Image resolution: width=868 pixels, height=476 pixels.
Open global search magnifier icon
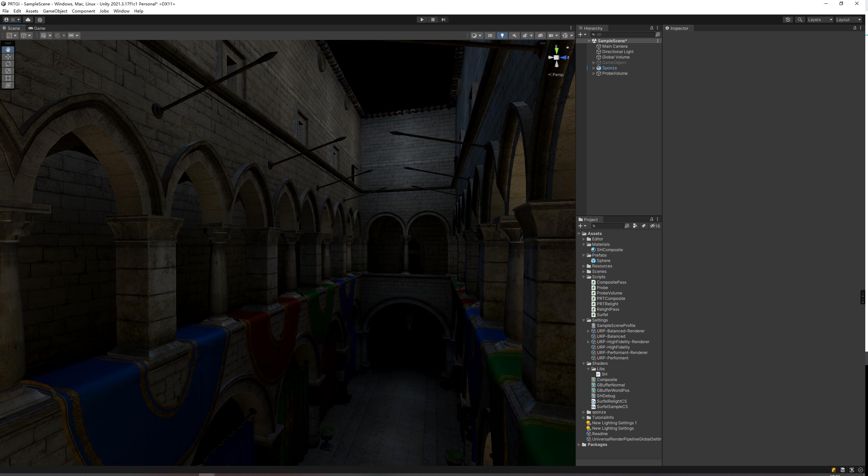coord(800,20)
